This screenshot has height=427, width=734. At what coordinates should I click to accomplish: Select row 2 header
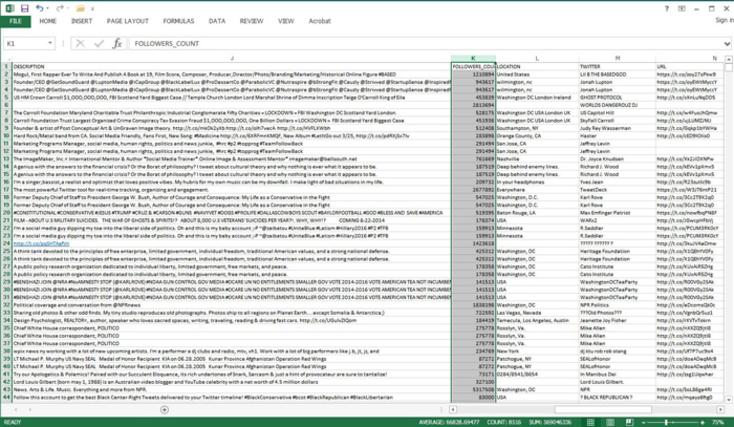click(x=6, y=74)
